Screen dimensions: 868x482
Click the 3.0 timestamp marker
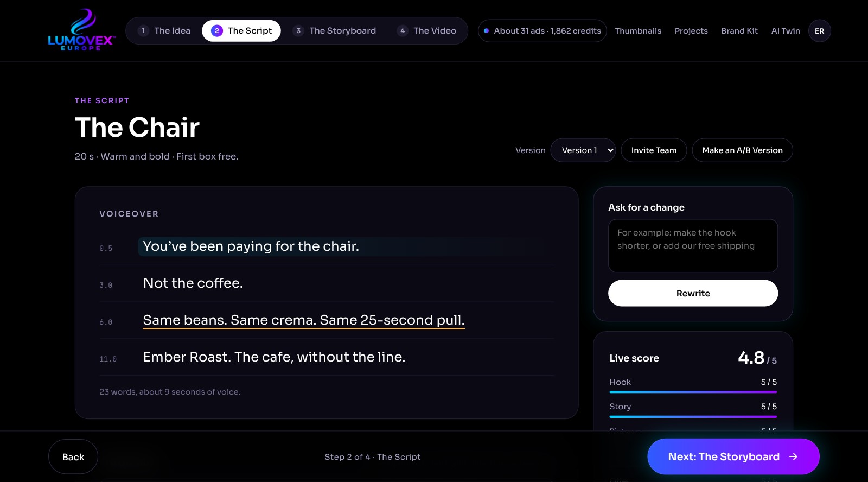click(x=106, y=285)
